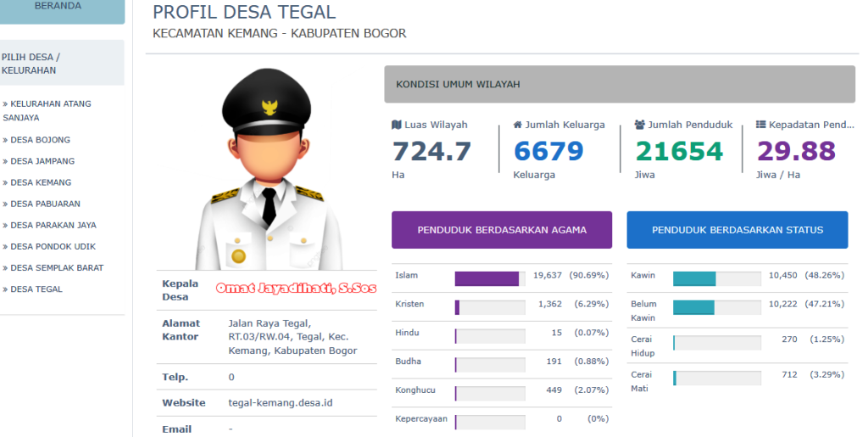Click the grid icon beside Kepadatan Penduduk
Screen dimensions: 868x437
[761, 125]
